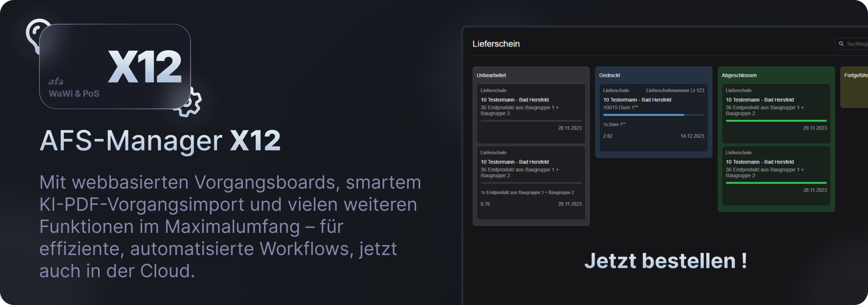This screenshot has height=305, width=868.
Task: Select the first Lieferschein card under Unbearbeitet
Action: (531, 114)
